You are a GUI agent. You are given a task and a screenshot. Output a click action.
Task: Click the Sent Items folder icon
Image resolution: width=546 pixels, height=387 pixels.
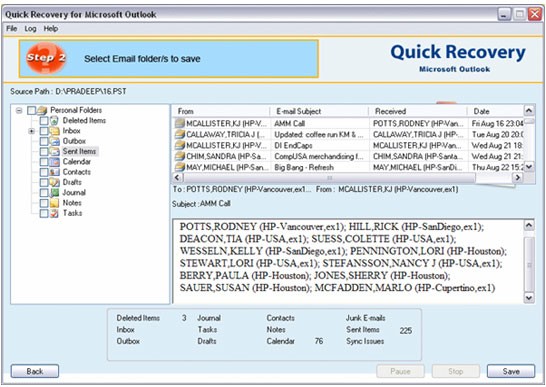[x=54, y=152]
